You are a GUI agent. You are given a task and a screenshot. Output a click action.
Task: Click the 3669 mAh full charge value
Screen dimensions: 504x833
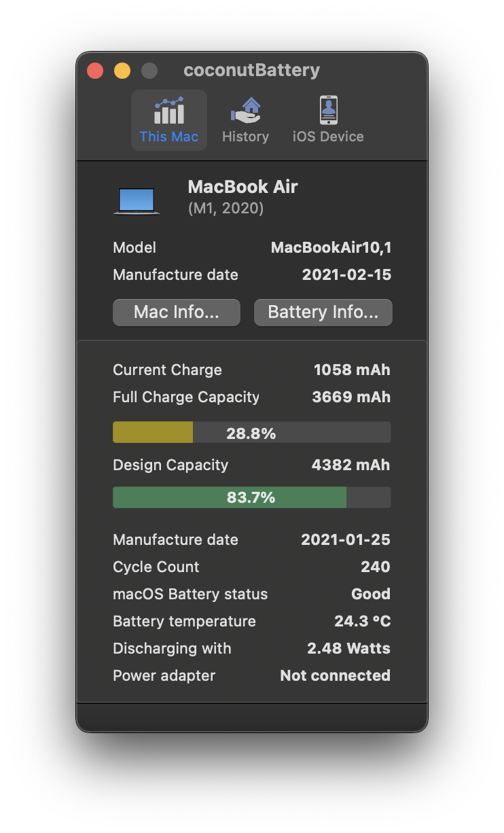[x=351, y=397]
